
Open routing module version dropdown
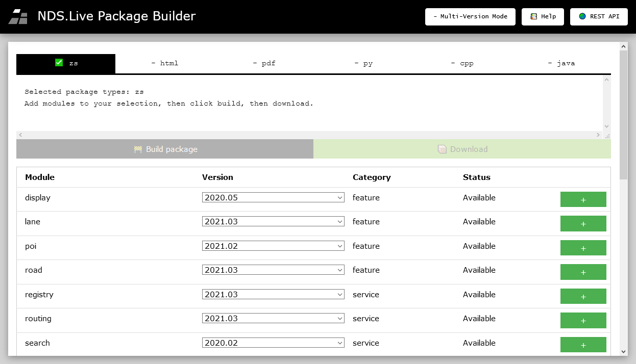[273, 318]
